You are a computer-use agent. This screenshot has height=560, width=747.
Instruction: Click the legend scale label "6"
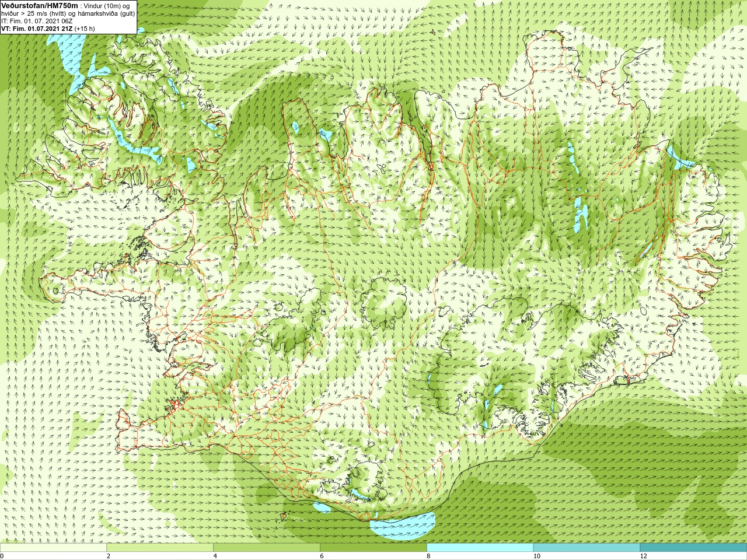pyautogui.click(x=322, y=556)
